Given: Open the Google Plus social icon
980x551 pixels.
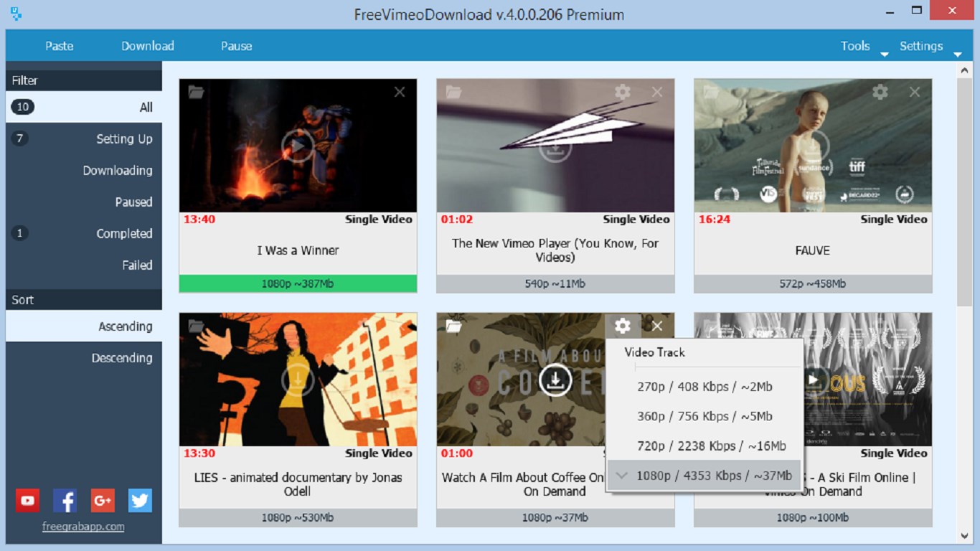Looking at the screenshot, I should coord(103,500).
